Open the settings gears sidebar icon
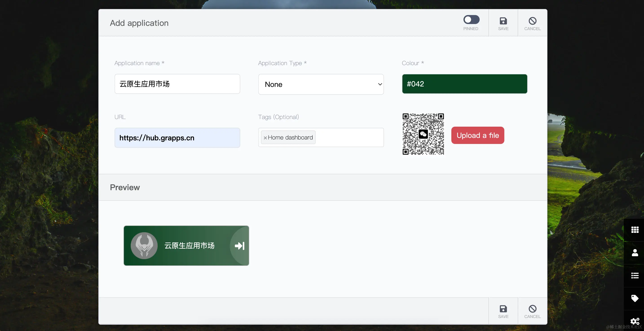Screen dimensions: 644x331 click(635, 321)
